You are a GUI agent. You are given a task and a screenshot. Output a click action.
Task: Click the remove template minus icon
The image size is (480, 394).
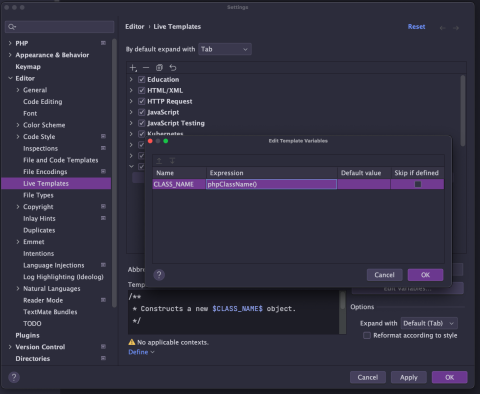146,68
